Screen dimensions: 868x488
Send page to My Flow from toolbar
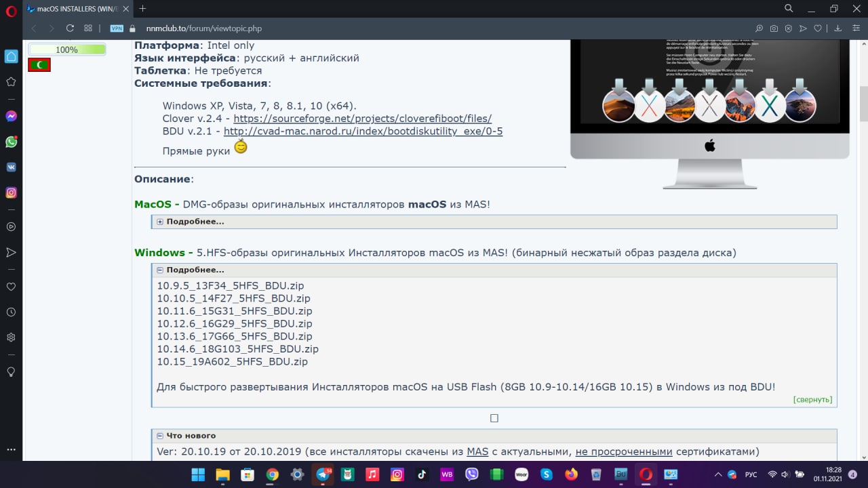[804, 28]
